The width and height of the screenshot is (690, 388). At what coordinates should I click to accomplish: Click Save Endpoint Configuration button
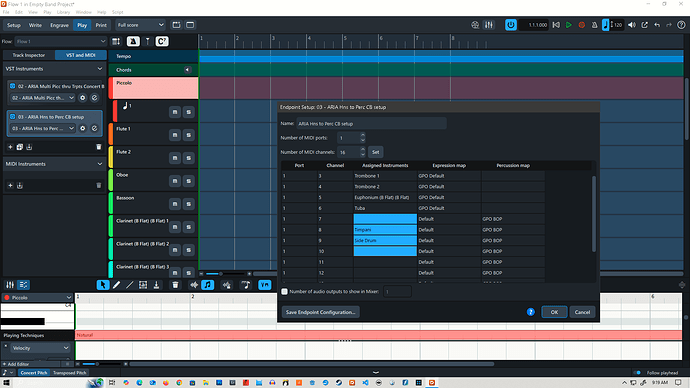(x=320, y=312)
